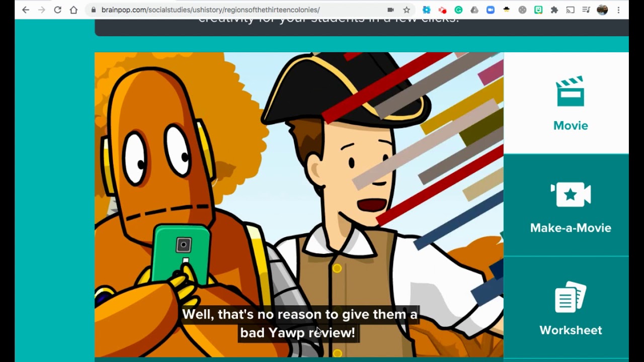Cast this tab with Cast icon
Image resolution: width=644 pixels, height=362 pixels.
[570, 10]
